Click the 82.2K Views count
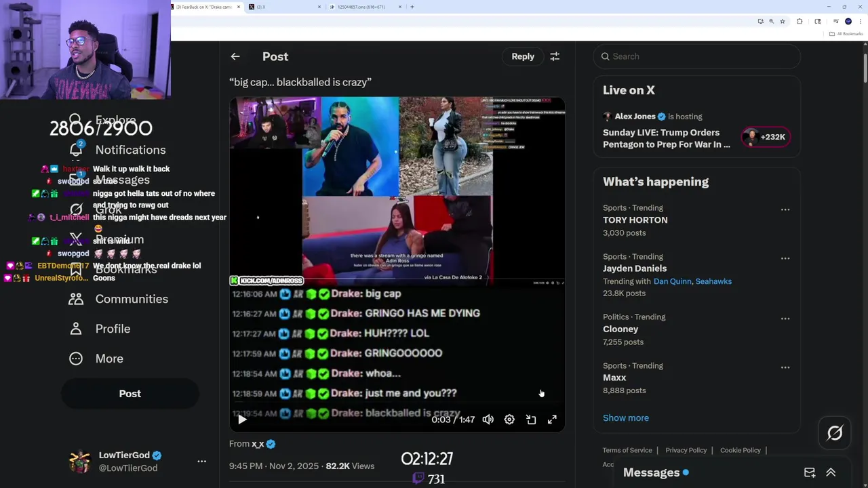 [350, 466]
